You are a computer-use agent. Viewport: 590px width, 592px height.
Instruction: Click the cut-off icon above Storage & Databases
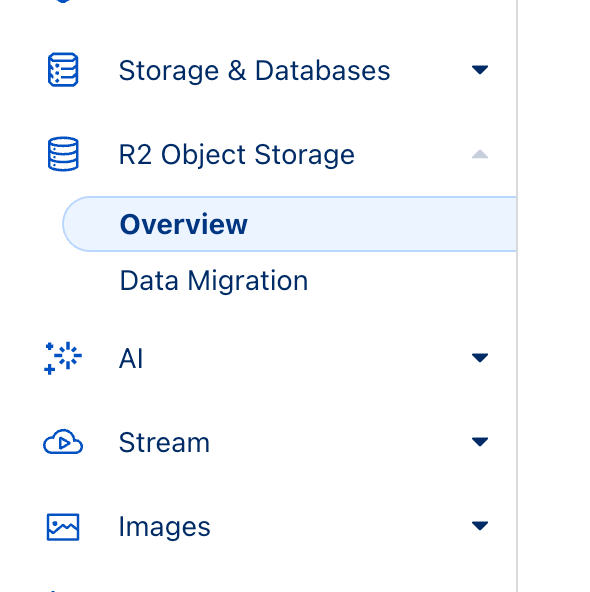tap(63, 1)
